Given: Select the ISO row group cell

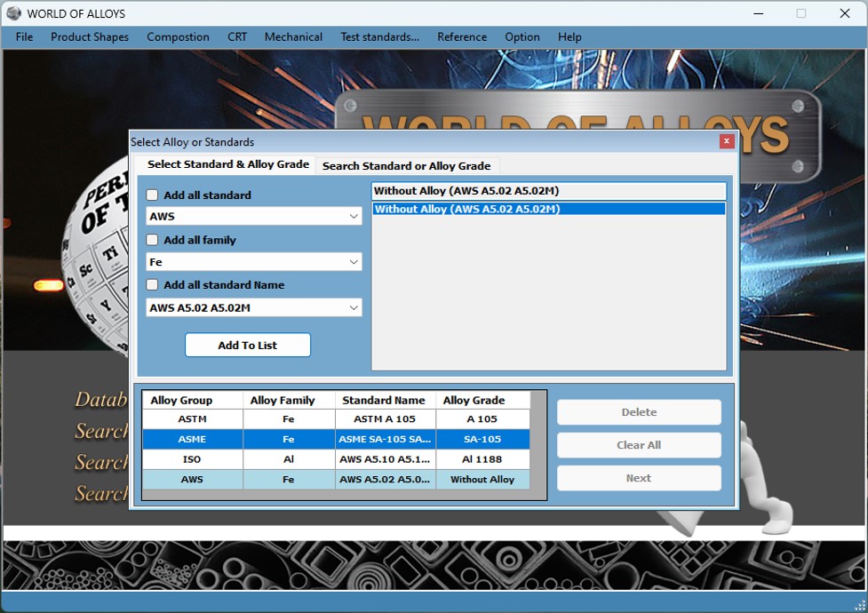Looking at the screenshot, I should point(193,459).
